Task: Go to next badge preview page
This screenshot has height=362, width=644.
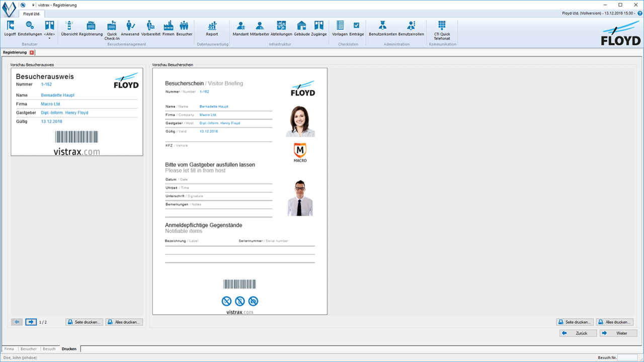Action: [x=31, y=322]
